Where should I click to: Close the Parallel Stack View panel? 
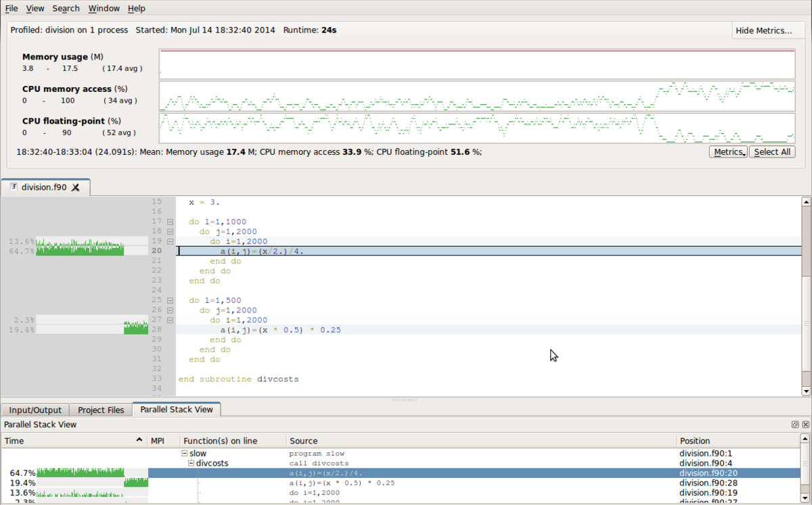(805, 425)
